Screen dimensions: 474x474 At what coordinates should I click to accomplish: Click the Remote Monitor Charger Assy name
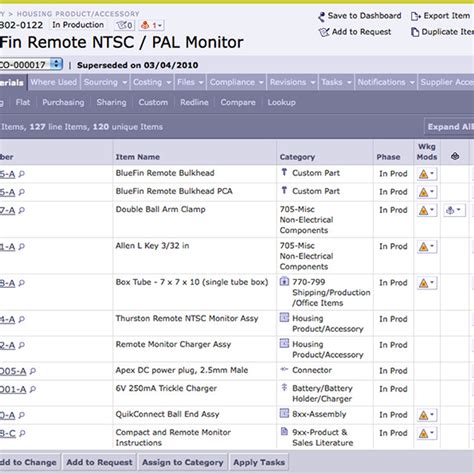(173, 344)
